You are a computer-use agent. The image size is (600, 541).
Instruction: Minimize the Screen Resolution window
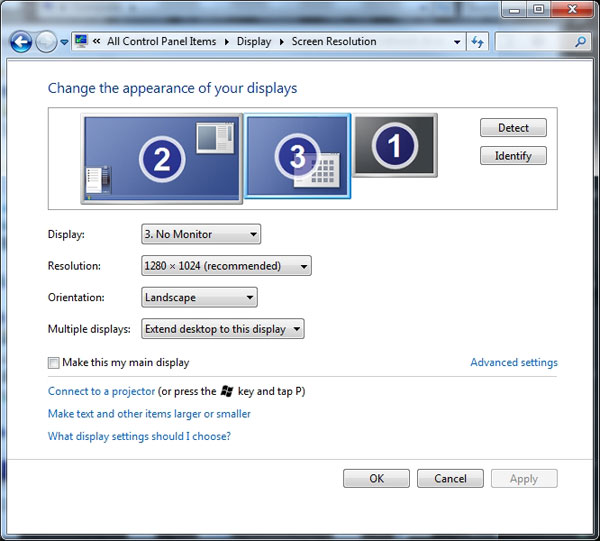pyautogui.click(x=515, y=10)
